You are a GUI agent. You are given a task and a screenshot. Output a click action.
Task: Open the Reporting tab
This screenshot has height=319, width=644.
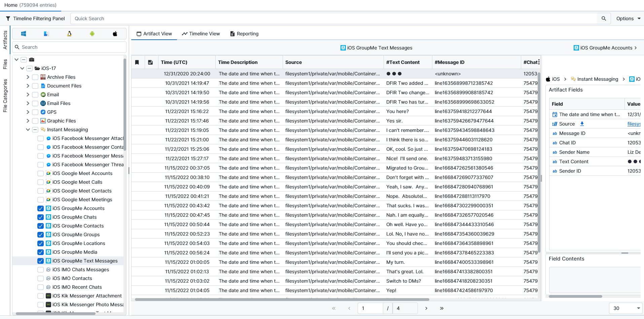(244, 34)
